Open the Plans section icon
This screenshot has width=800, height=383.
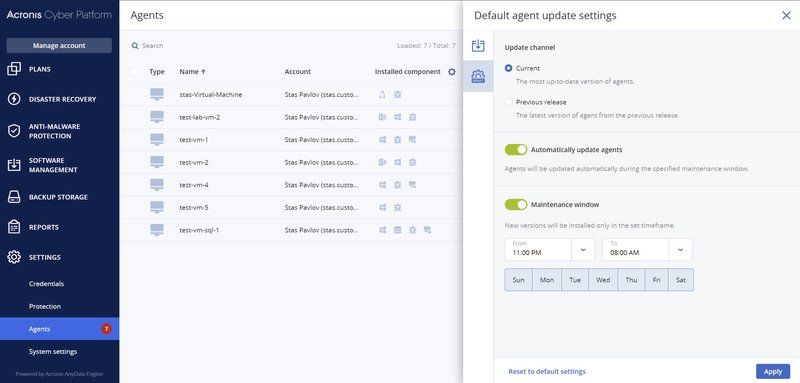pyautogui.click(x=14, y=69)
